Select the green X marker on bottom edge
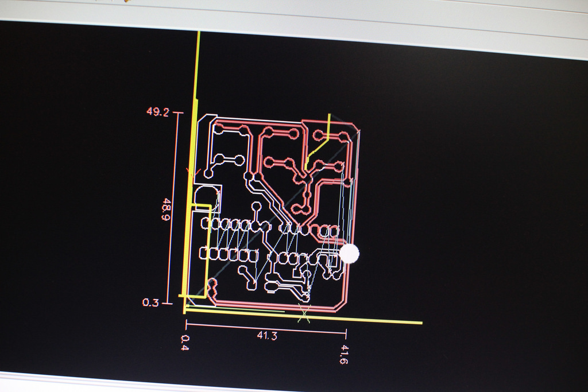Screen dimensions: 588x392 [x=304, y=313]
